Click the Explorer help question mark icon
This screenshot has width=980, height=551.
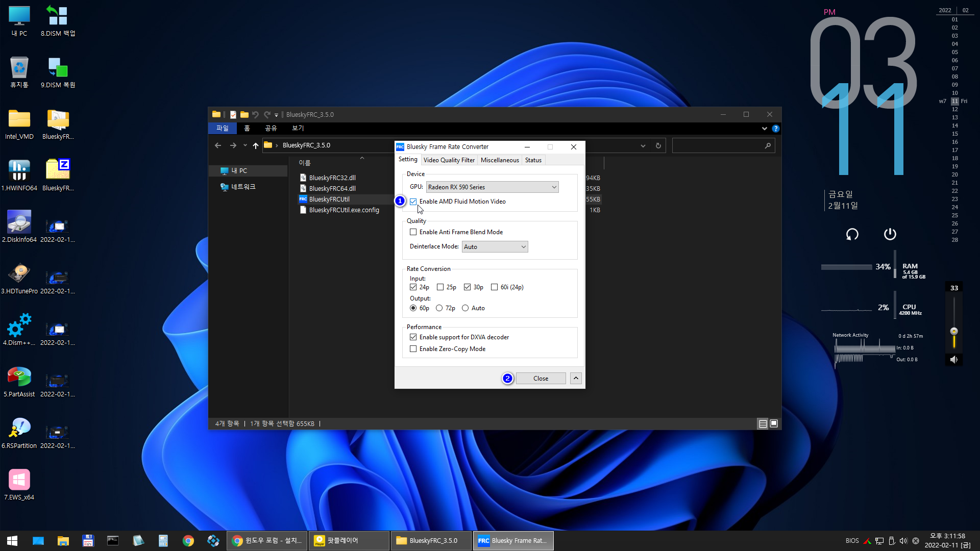775,129
